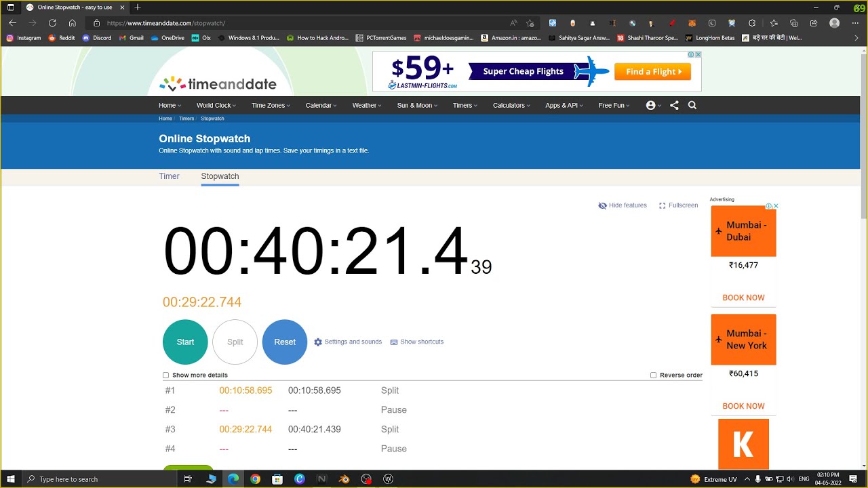Click the Show shortcuts keyboard icon
This screenshot has height=488, width=868.
(x=394, y=342)
